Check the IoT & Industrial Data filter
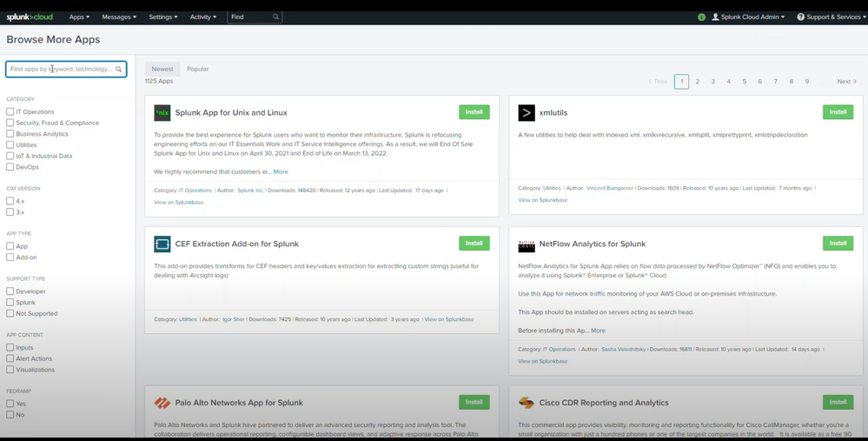 [x=10, y=157]
